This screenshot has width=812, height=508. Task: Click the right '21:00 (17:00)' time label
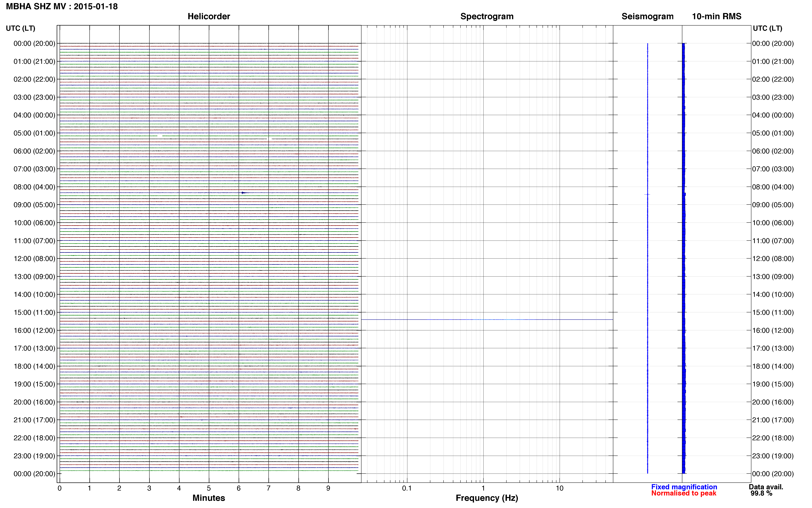tap(773, 420)
